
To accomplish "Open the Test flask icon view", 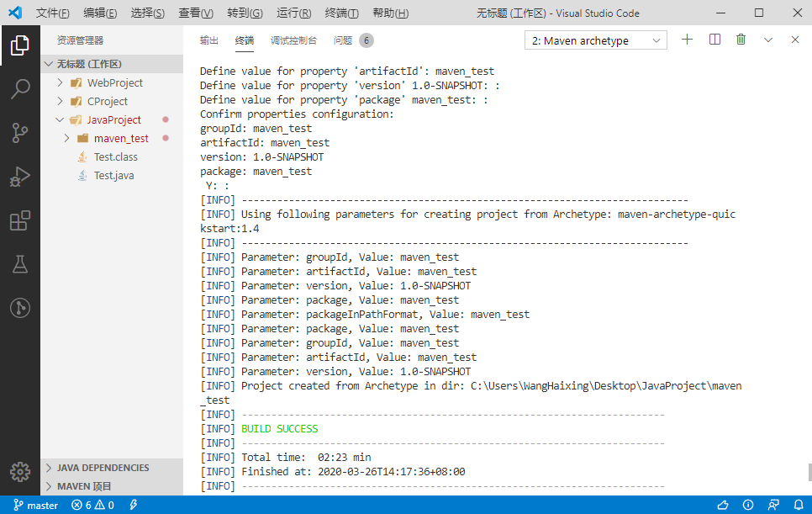I will [x=19, y=264].
